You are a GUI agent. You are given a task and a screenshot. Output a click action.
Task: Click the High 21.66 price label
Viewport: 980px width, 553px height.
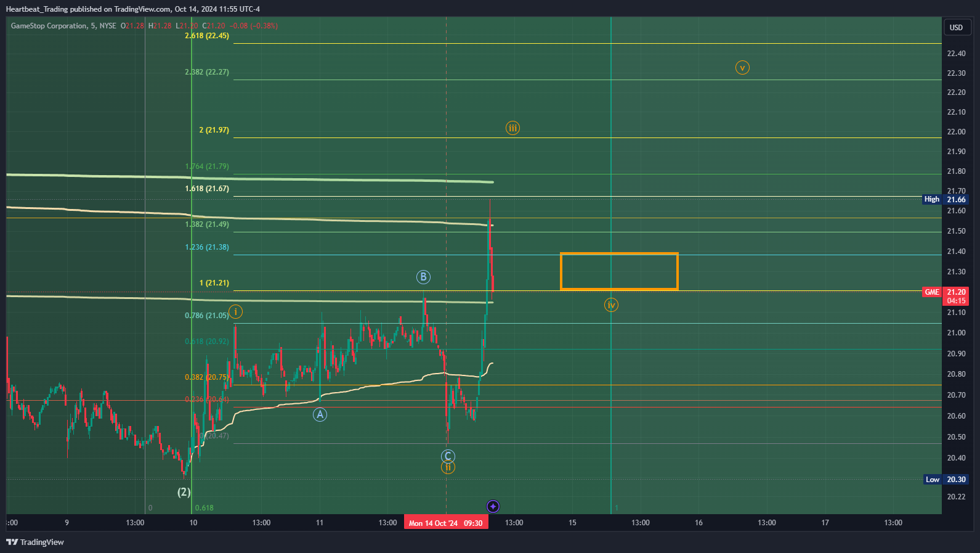(x=946, y=199)
